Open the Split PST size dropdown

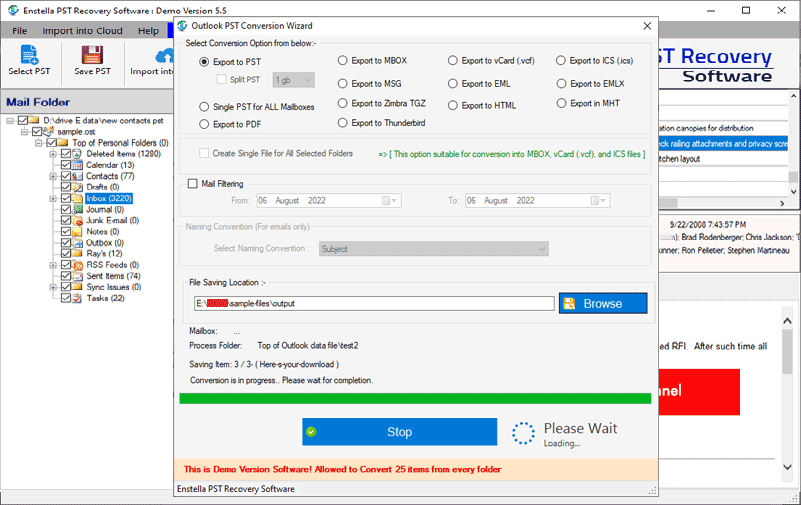[294, 80]
